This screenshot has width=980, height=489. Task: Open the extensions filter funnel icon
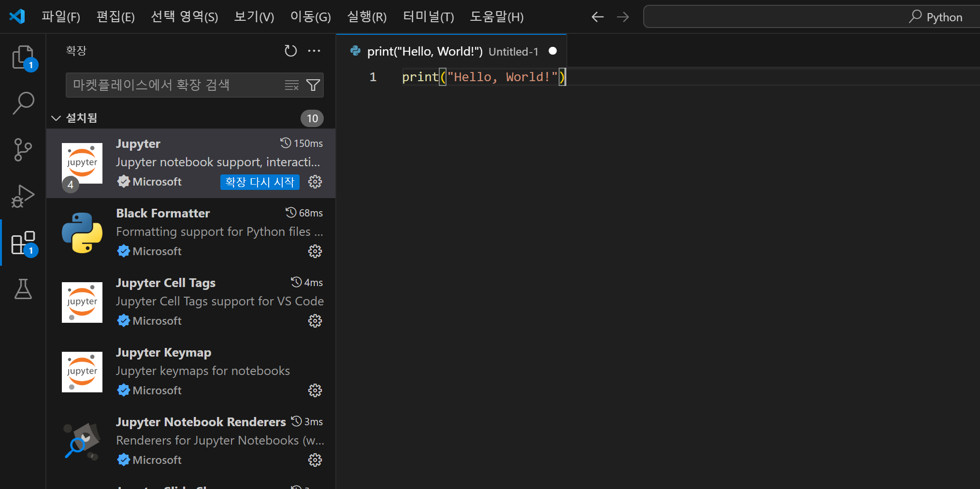[x=313, y=85]
